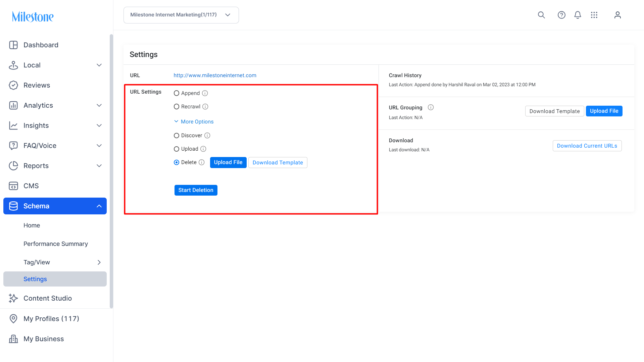Click Download Current URLs button
The height and width of the screenshot is (362, 644).
[587, 146]
